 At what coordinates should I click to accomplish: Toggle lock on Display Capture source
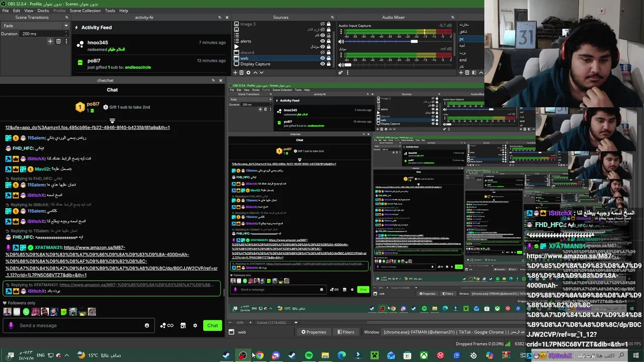329,64
